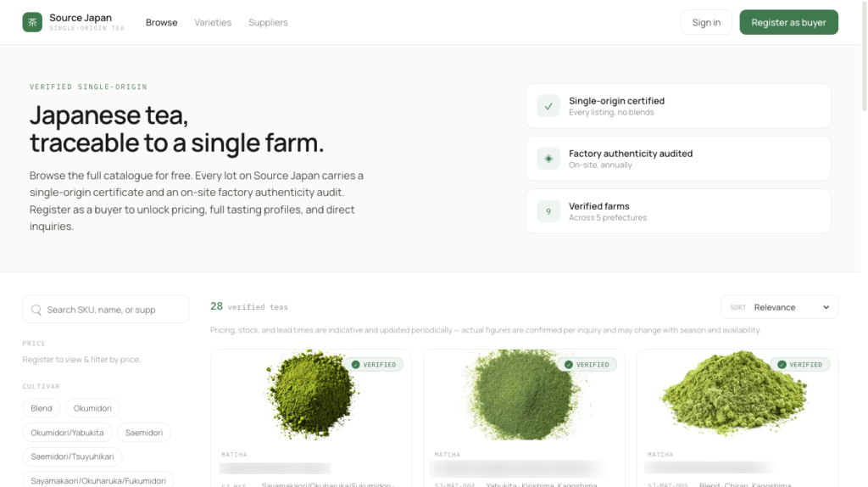Click the PRICE filter heading
This screenshot has width=868, height=487.
34,344
